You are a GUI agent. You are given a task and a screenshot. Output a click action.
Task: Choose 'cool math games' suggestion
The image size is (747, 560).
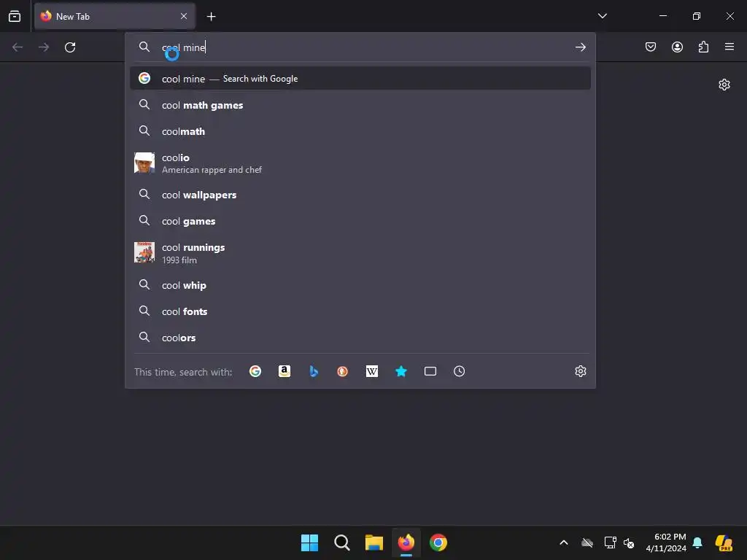pyautogui.click(x=360, y=105)
